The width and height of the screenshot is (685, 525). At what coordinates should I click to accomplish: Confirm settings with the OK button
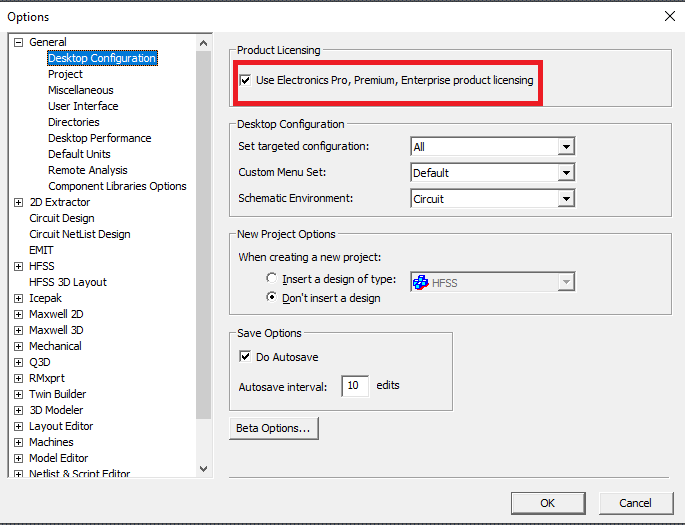click(x=548, y=503)
